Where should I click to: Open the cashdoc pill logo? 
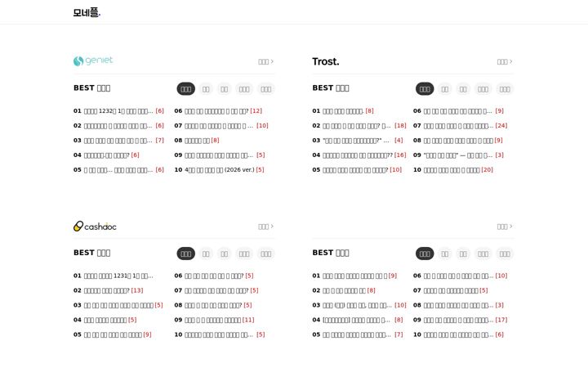click(95, 226)
